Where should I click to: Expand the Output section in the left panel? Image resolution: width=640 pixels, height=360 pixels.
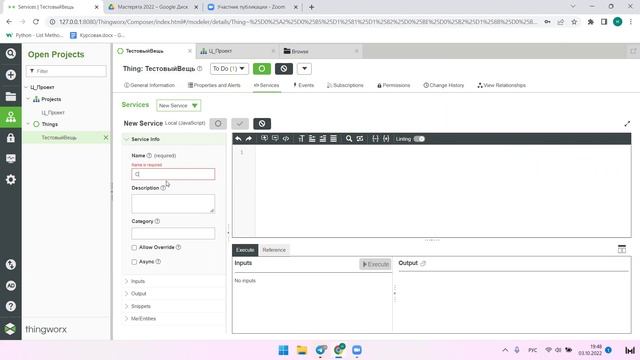click(127, 293)
